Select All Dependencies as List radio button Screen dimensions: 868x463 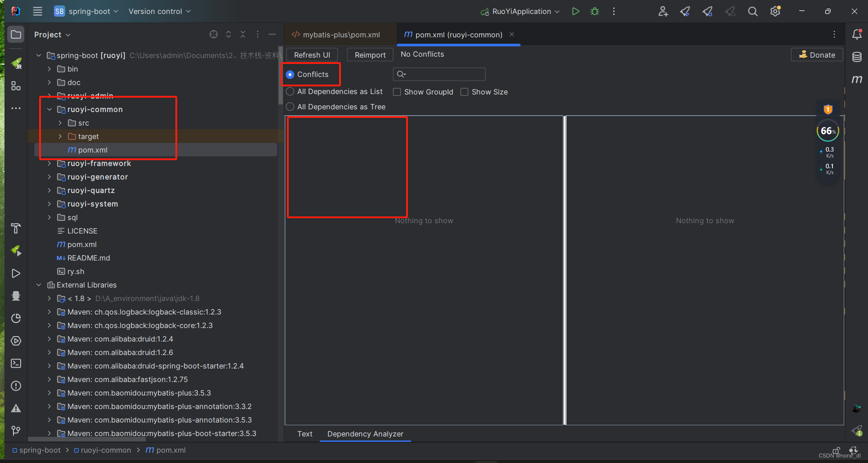290,91
